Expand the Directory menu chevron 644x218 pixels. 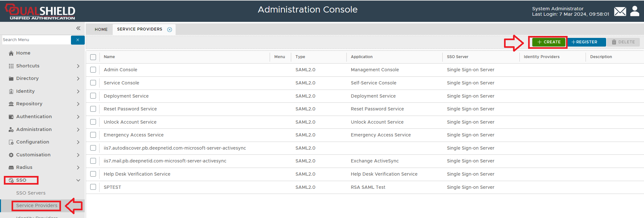(x=78, y=79)
